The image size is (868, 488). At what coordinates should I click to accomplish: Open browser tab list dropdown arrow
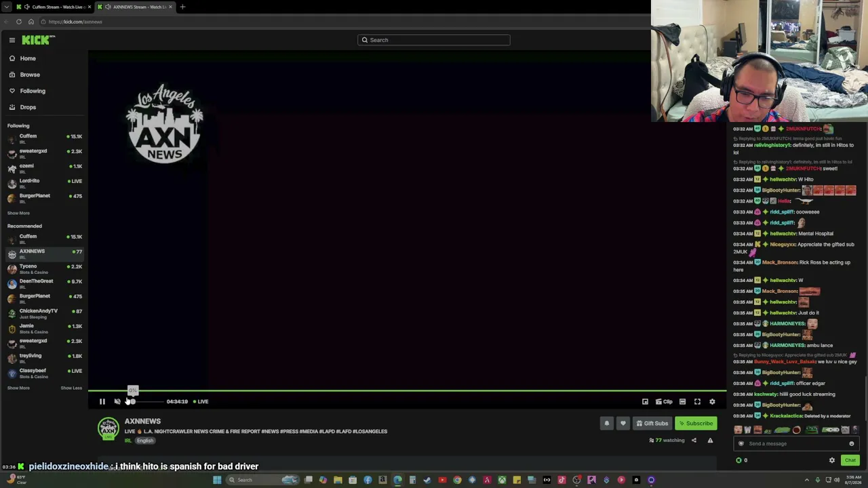click(x=6, y=7)
